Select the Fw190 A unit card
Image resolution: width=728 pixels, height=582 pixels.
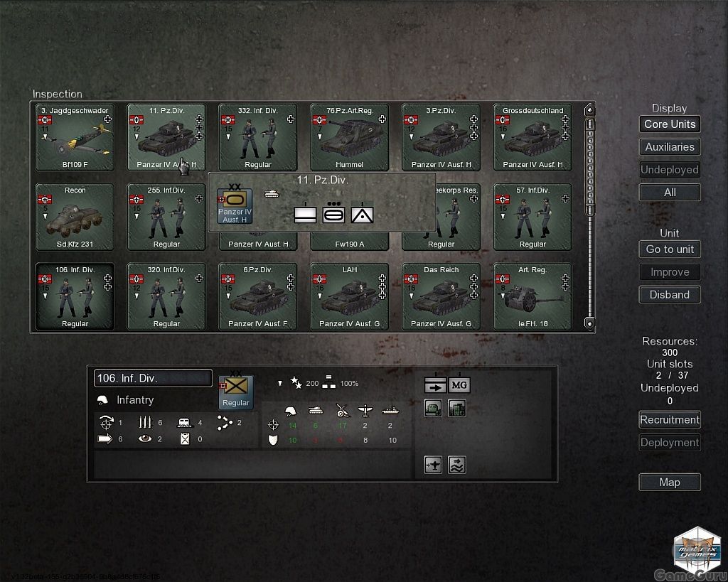click(349, 242)
